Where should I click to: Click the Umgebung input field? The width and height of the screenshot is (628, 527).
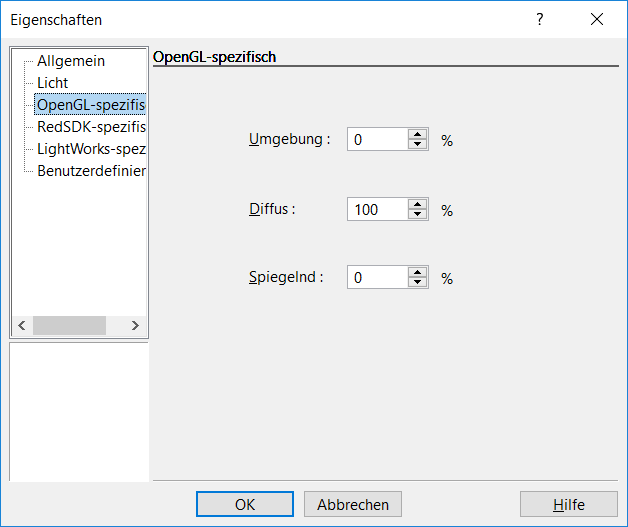[378, 139]
